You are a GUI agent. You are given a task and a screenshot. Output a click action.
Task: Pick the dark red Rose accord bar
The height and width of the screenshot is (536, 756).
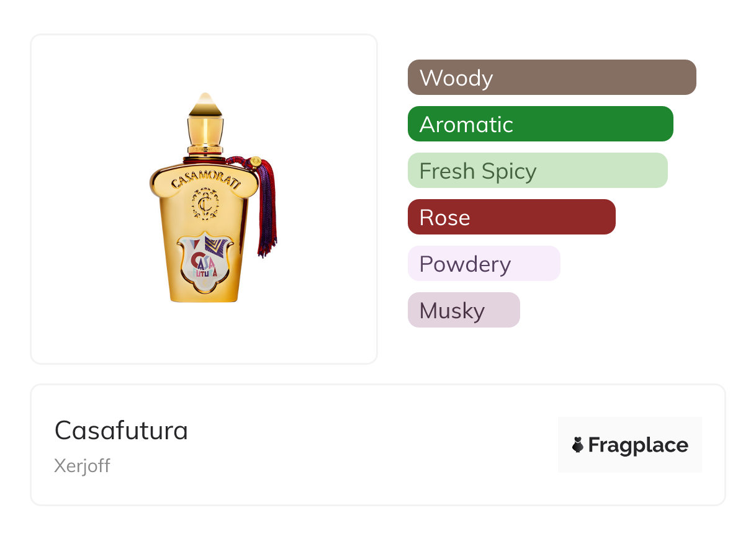(511, 217)
